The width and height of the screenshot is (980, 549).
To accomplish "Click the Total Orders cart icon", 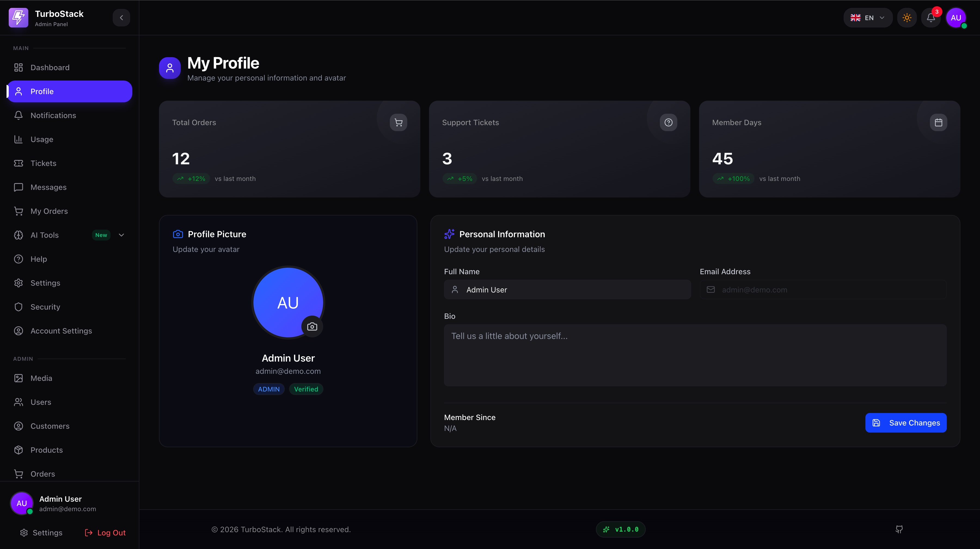I will (398, 122).
